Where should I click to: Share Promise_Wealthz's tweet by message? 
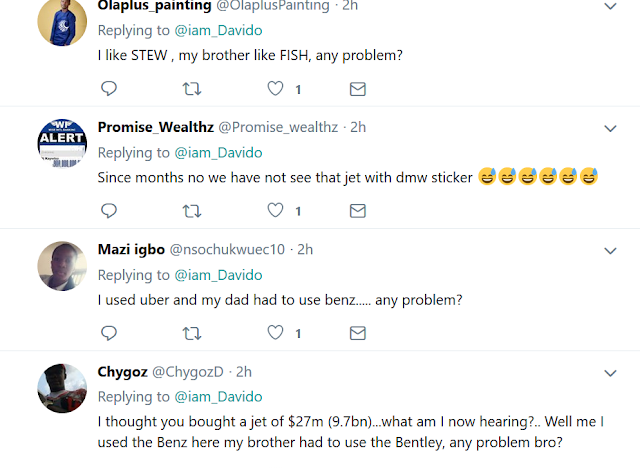pos(357,210)
